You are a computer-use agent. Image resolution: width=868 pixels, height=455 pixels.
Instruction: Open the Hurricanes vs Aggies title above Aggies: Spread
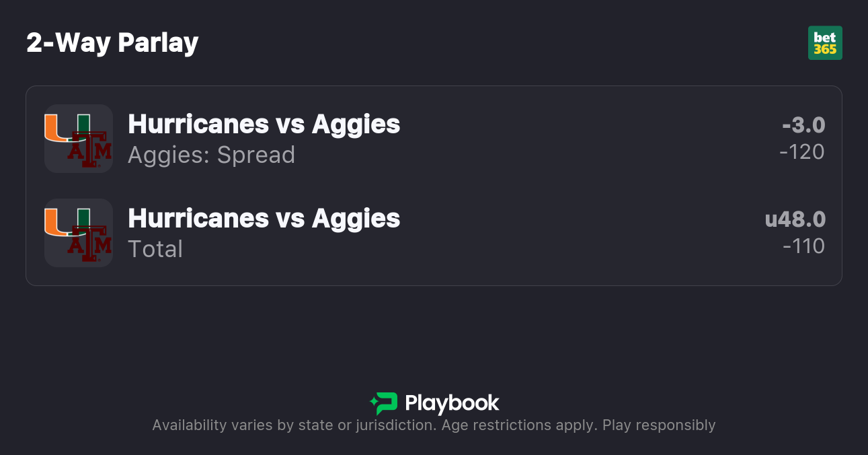click(x=264, y=124)
